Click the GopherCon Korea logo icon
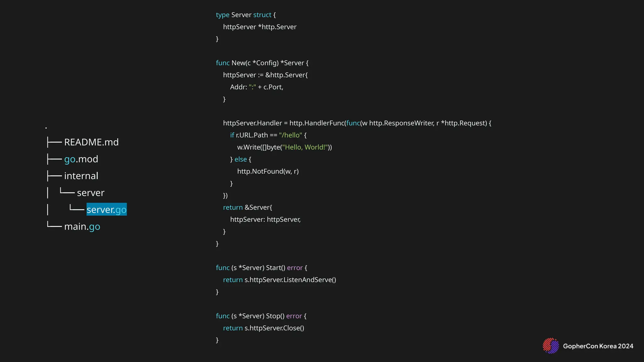644x362 pixels. tap(551, 346)
